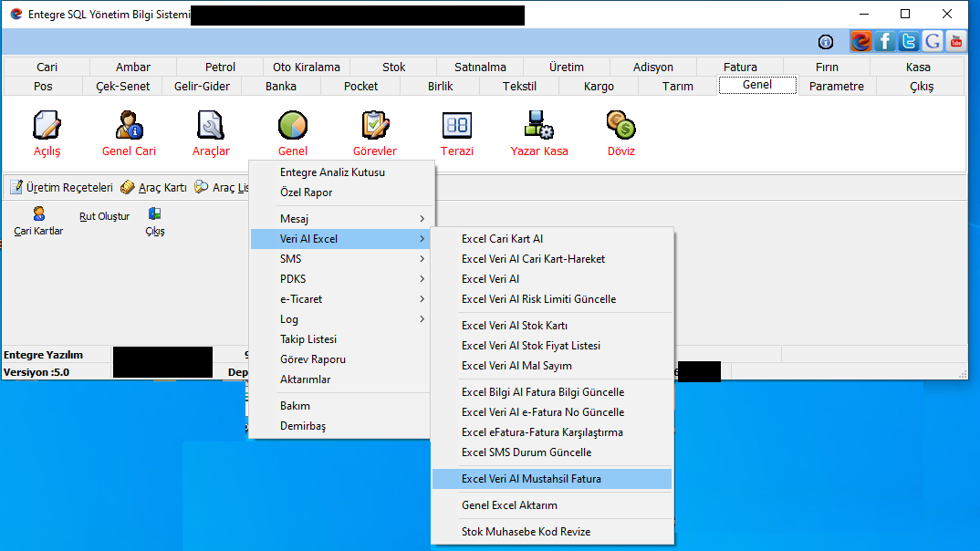Open the Terazi scale icon
The height and width of the screenshot is (551, 980).
pos(457,126)
